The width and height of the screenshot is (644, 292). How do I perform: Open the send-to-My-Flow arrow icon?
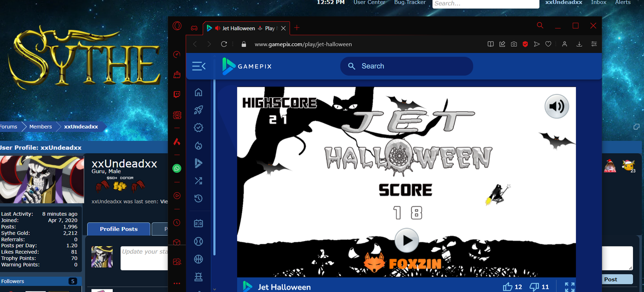[x=537, y=44]
